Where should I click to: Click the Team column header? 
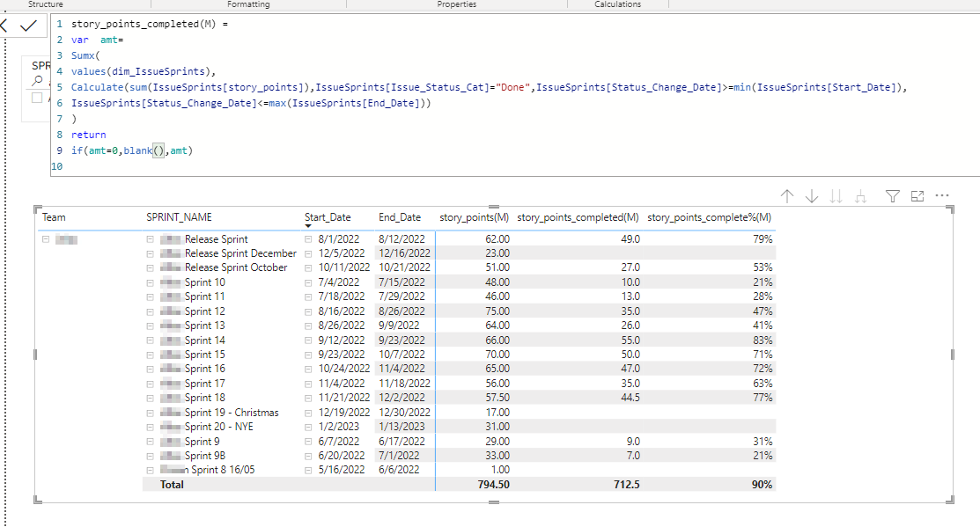pos(54,217)
